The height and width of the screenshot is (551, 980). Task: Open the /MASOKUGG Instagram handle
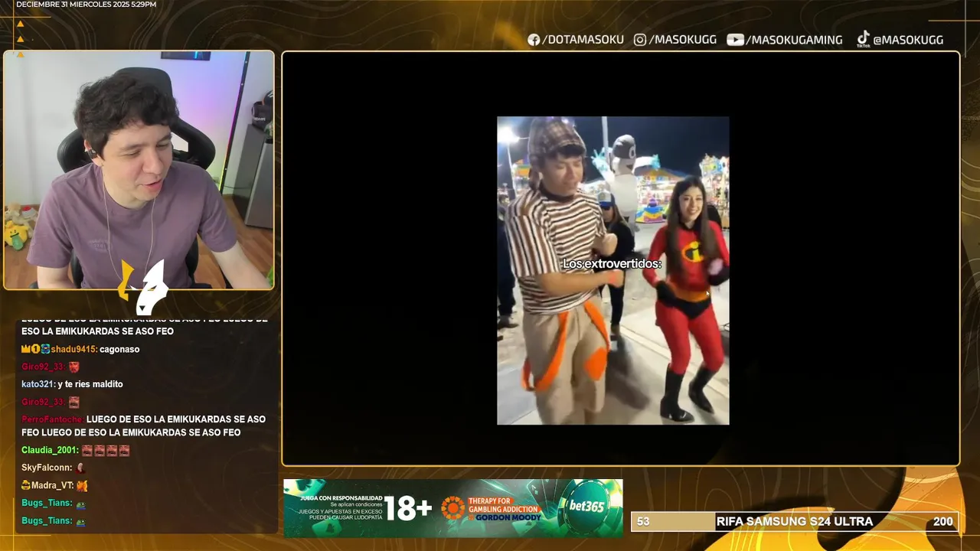tap(682, 40)
